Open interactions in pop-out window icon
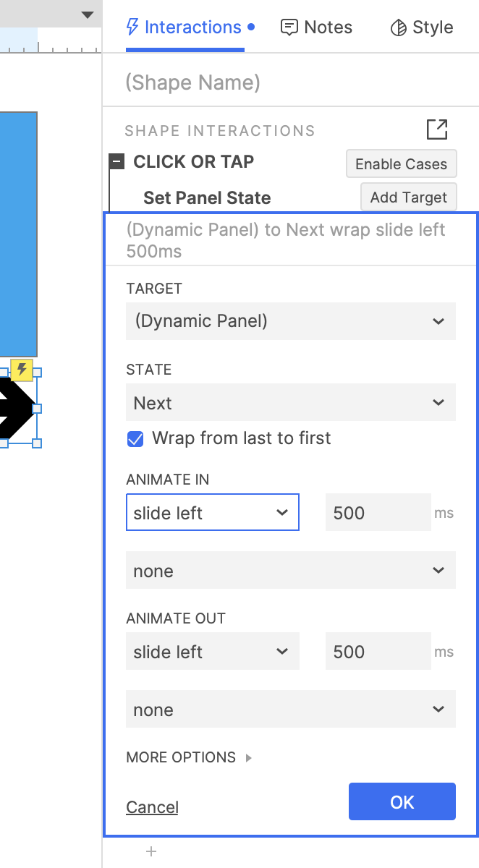 437,129
